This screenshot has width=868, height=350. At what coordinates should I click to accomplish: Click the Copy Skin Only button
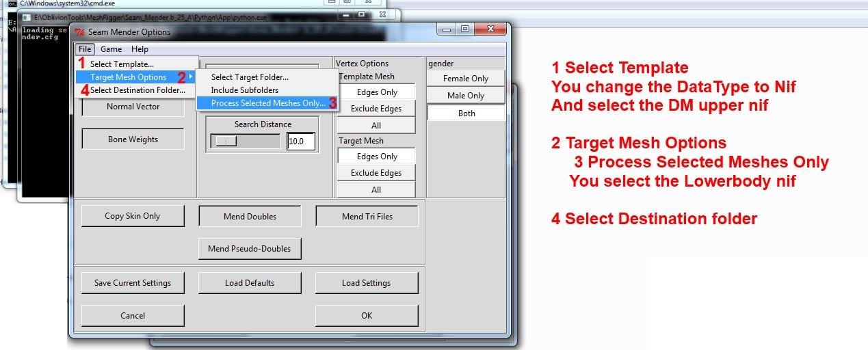(x=133, y=216)
